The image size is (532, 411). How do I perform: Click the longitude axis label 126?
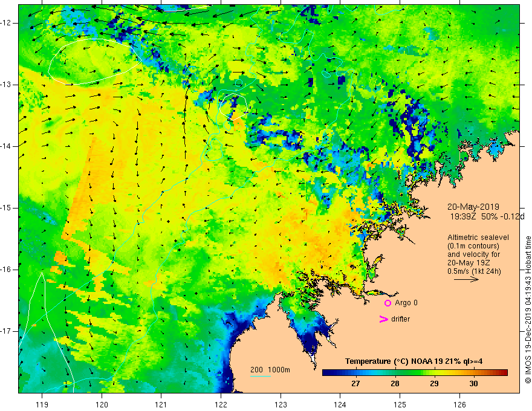tap(459, 404)
